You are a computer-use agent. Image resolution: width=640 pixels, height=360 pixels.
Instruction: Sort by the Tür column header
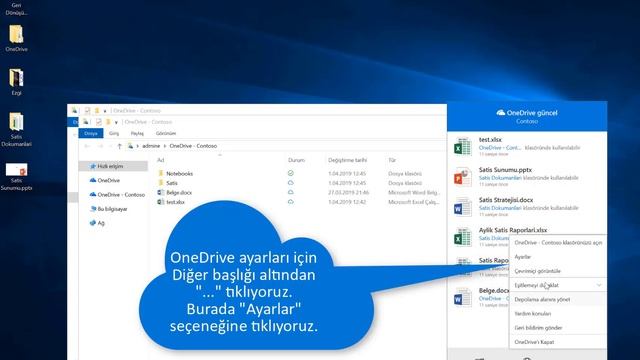pos(392,160)
